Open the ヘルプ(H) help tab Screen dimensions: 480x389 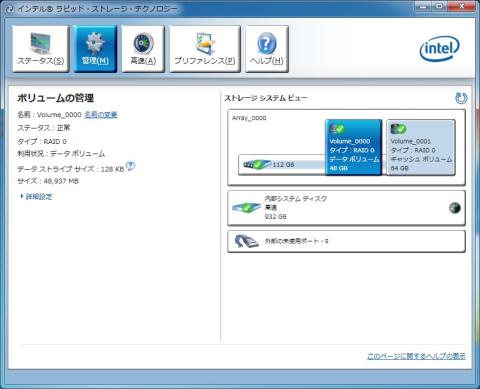267,49
